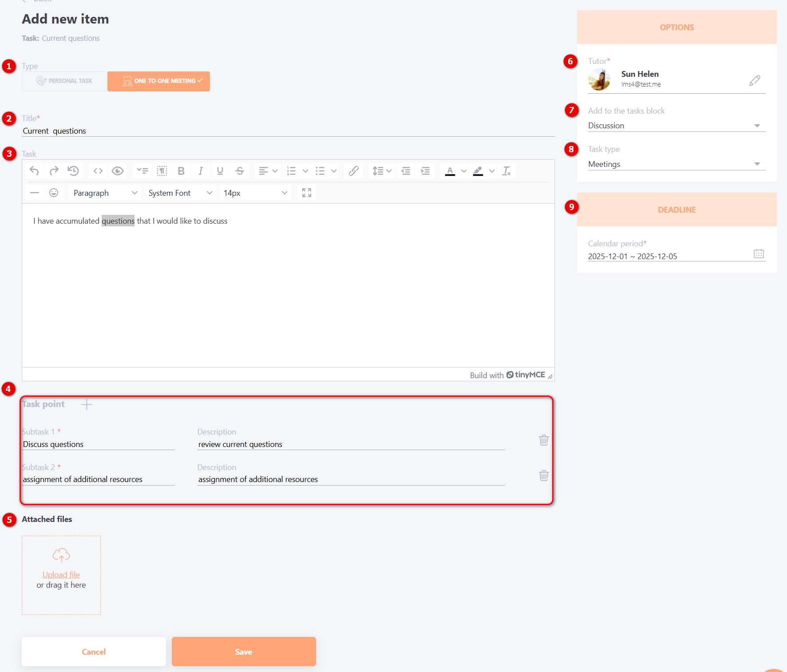Delete Subtask 1 with the trash icon
Viewport: 787px width, 672px height.
[544, 440]
